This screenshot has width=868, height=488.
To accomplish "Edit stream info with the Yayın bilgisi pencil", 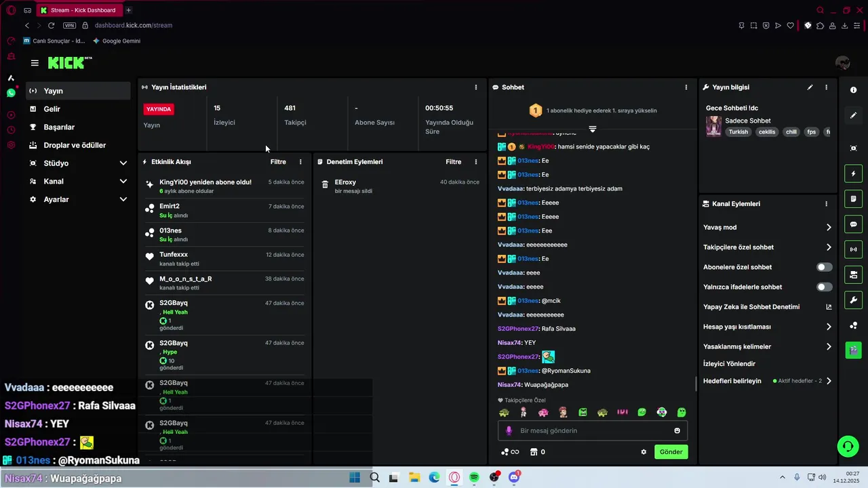I will pos(810,87).
